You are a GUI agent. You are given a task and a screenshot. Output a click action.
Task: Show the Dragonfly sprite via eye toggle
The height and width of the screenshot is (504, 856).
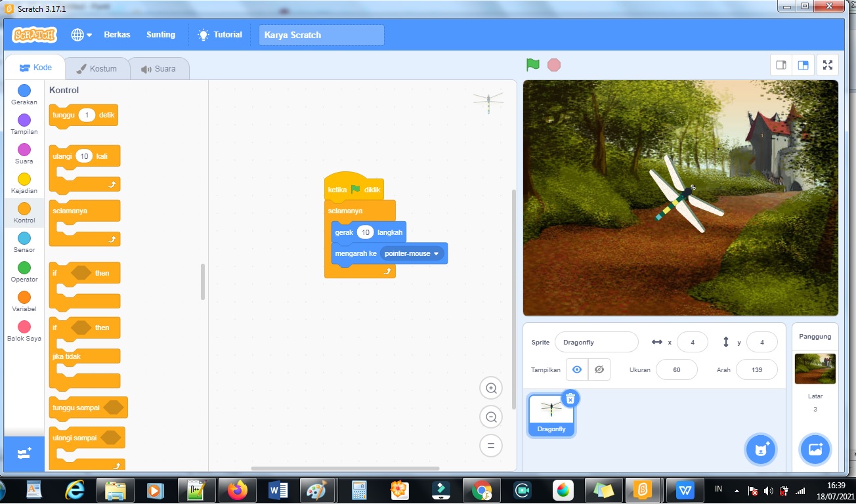pos(576,369)
